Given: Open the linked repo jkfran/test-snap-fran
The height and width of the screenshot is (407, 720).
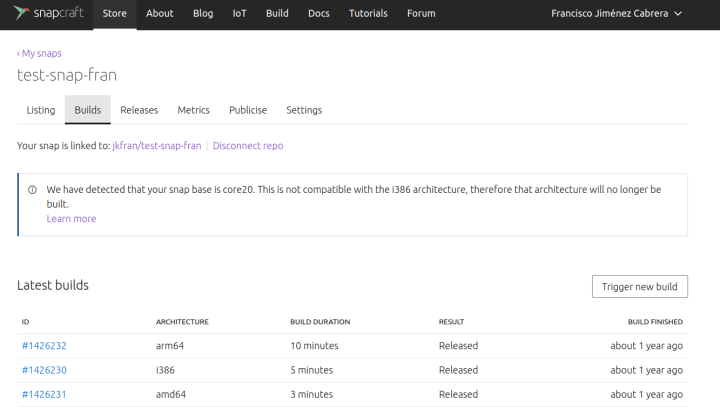Looking at the screenshot, I should (x=157, y=146).
